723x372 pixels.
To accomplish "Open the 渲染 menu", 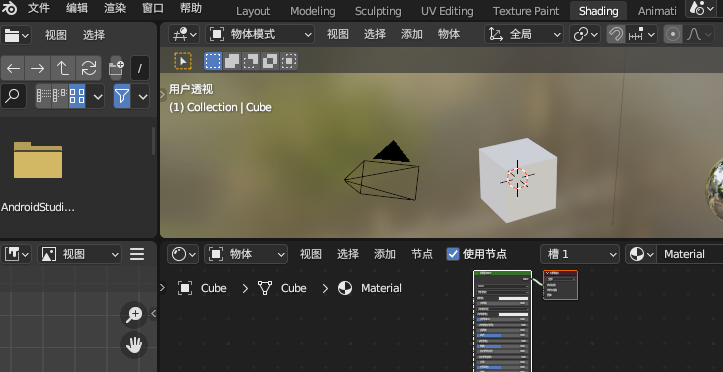I will [115, 8].
